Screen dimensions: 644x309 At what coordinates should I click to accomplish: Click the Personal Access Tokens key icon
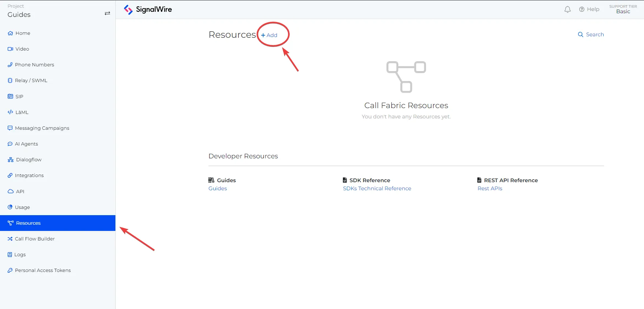(10, 270)
